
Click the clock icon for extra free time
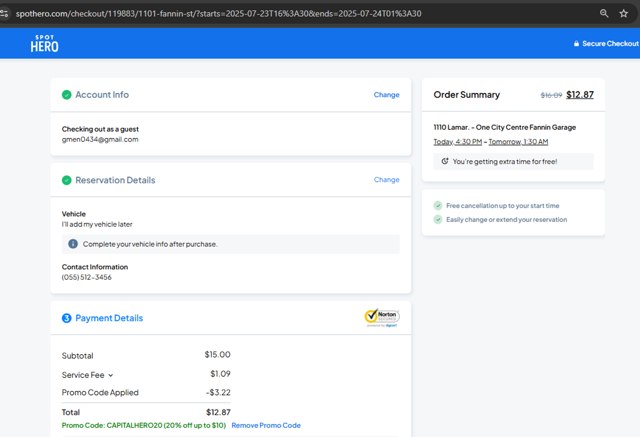tap(445, 161)
